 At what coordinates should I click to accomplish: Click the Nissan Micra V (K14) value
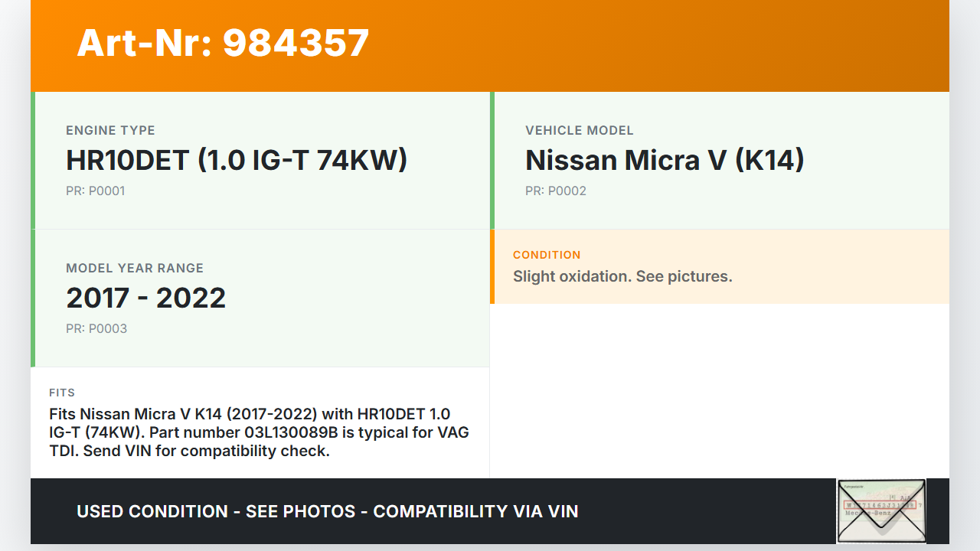pyautogui.click(x=665, y=160)
